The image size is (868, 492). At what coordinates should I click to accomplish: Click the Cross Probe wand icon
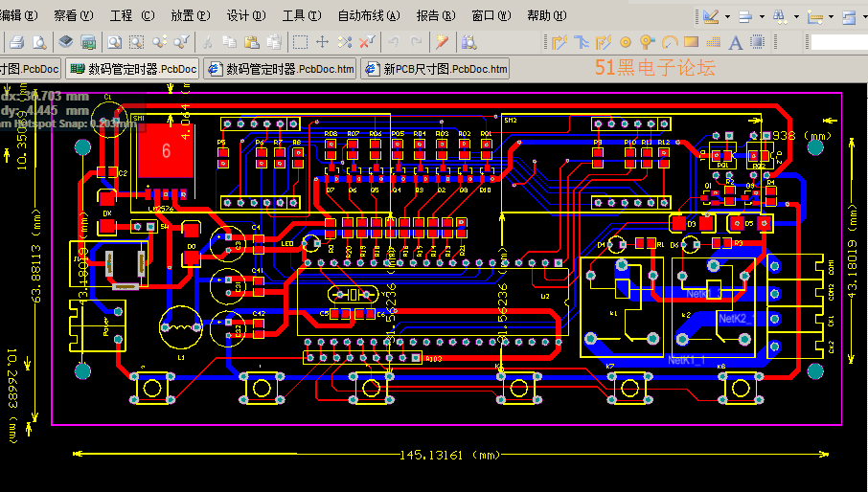click(442, 42)
